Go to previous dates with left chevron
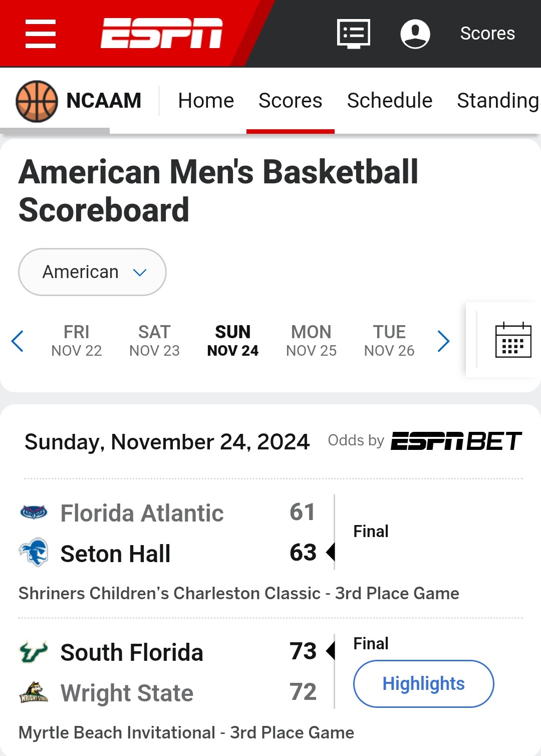The image size is (541, 756). click(18, 341)
